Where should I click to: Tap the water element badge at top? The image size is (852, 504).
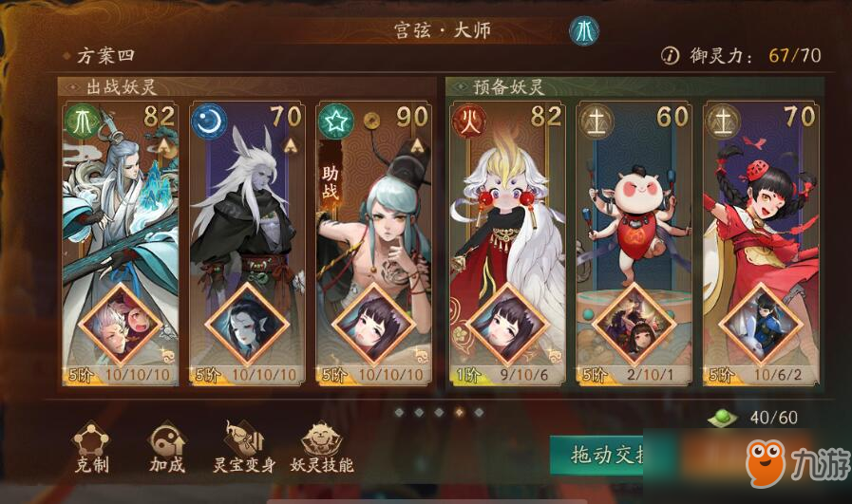click(584, 31)
